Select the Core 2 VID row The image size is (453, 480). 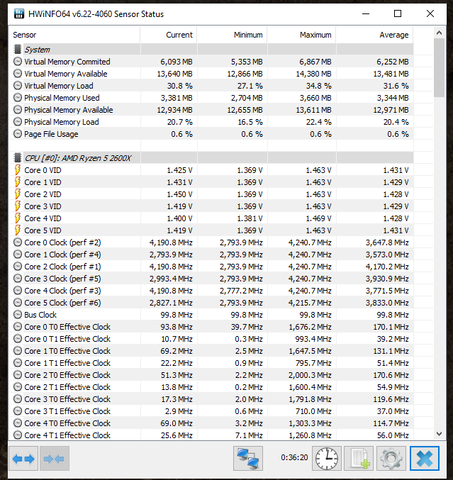[211, 194]
